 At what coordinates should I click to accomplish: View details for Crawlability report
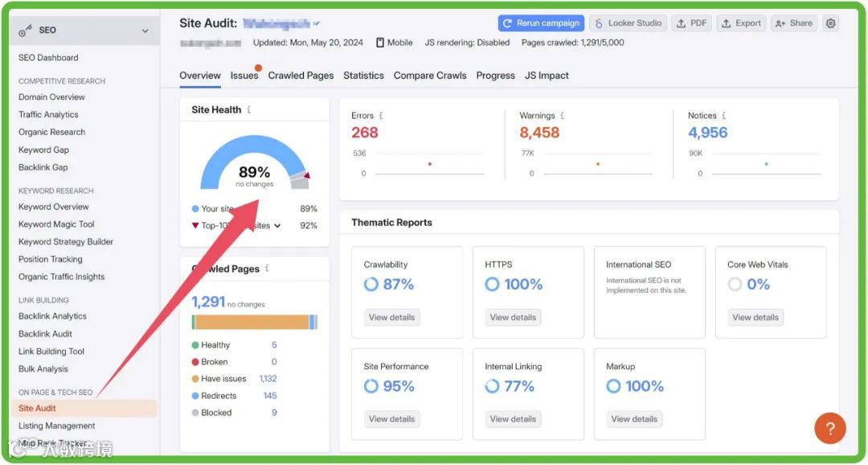[x=391, y=318]
